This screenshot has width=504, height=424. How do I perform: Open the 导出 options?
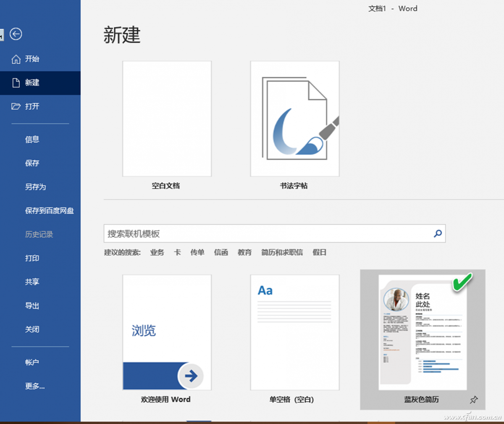tap(32, 305)
